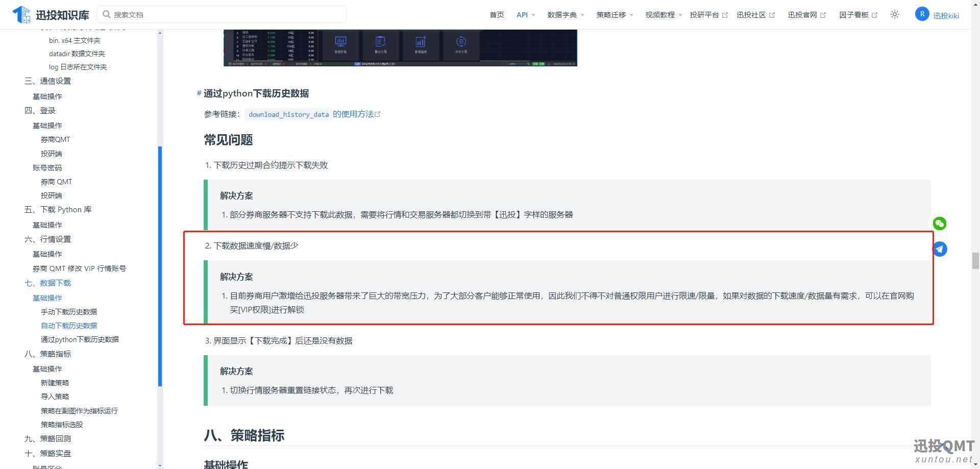The image size is (980, 469).
Task: Select sidebar item 通过python下载历史数据
Action: tap(80, 339)
